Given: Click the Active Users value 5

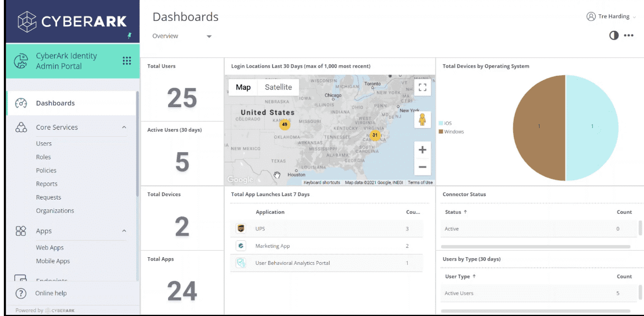Looking at the screenshot, I should (x=182, y=162).
